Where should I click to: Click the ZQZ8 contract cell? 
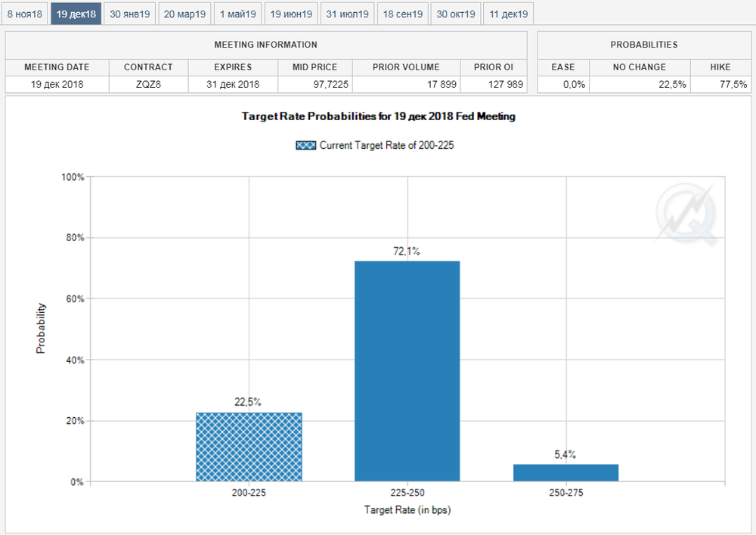tap(148, 84)
